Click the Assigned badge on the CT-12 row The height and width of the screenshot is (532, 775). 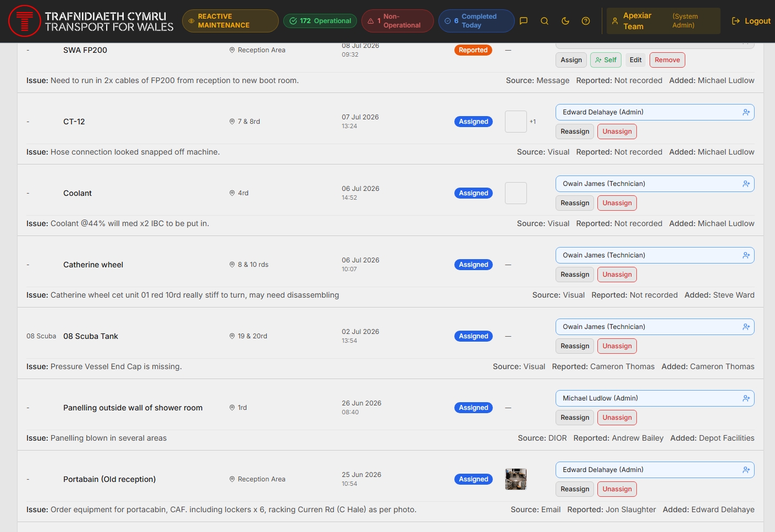(474, 122)
